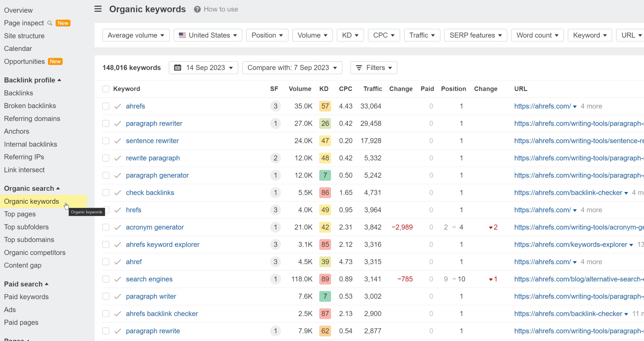Check the box for check backlinks
Image resolution: width=644 pixels, height=341 pixels.
coord(106,193)
